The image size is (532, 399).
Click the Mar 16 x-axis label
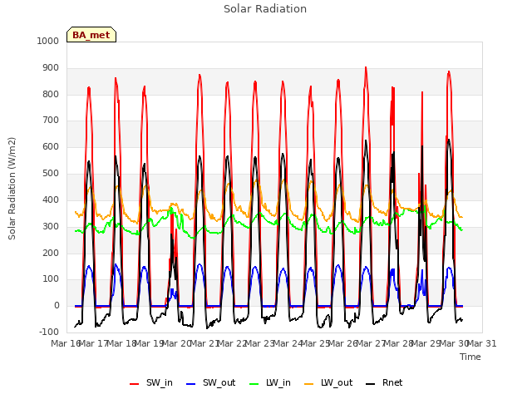point(66,343)
